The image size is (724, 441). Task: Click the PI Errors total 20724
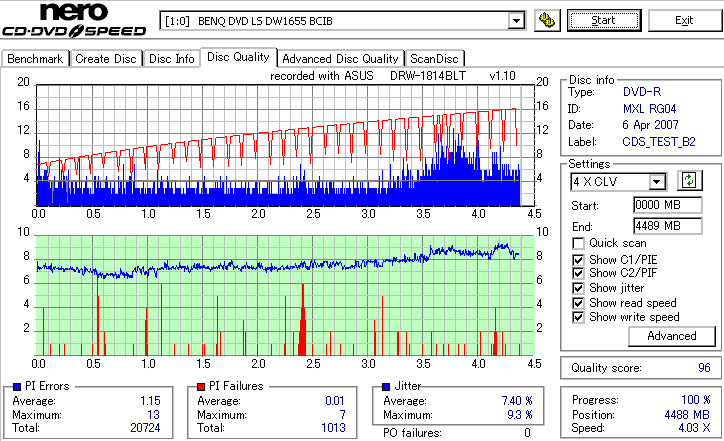click(x=145, y=428)
